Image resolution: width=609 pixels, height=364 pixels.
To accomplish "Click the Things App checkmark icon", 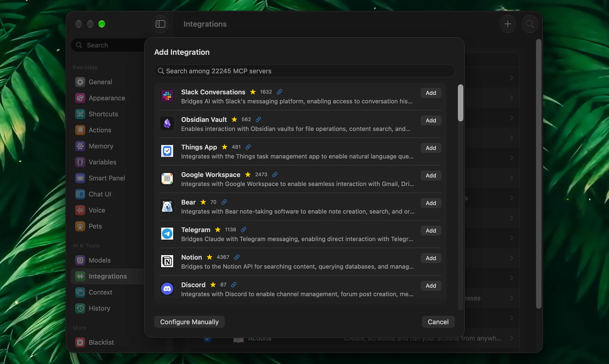I will click(167, 151).
